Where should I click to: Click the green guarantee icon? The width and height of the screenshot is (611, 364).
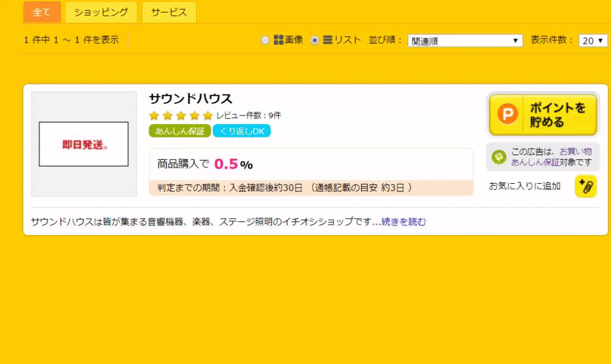(x=499, y=157)
